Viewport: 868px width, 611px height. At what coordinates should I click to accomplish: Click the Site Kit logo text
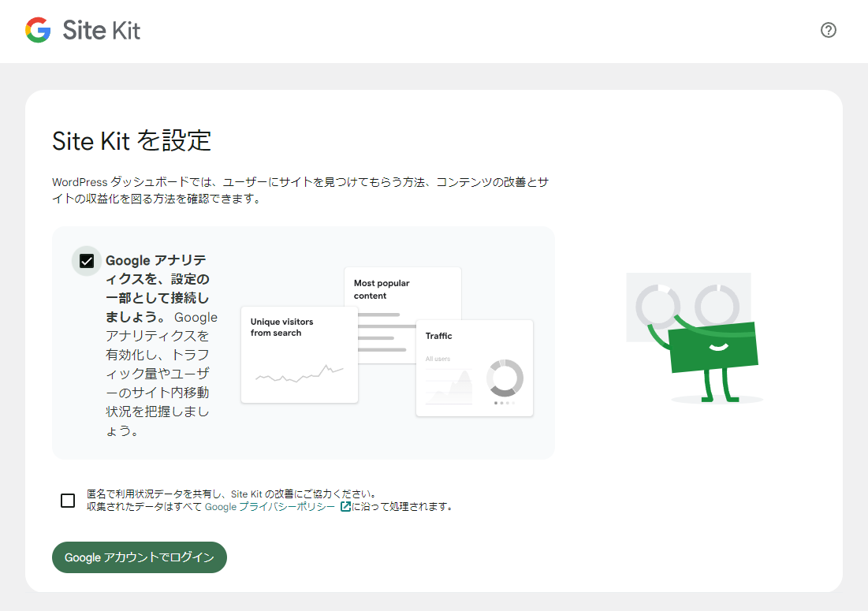pos(101,30)
